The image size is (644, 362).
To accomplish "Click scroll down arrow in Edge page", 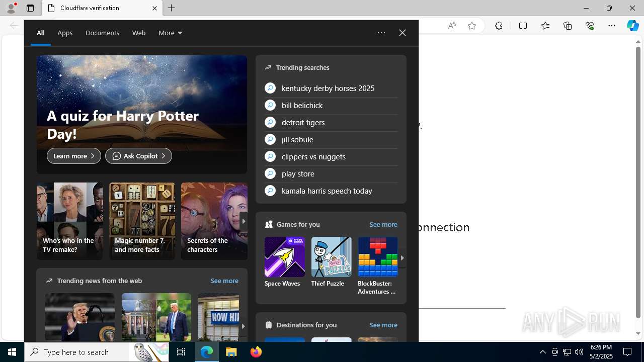I will pos(638,334).
